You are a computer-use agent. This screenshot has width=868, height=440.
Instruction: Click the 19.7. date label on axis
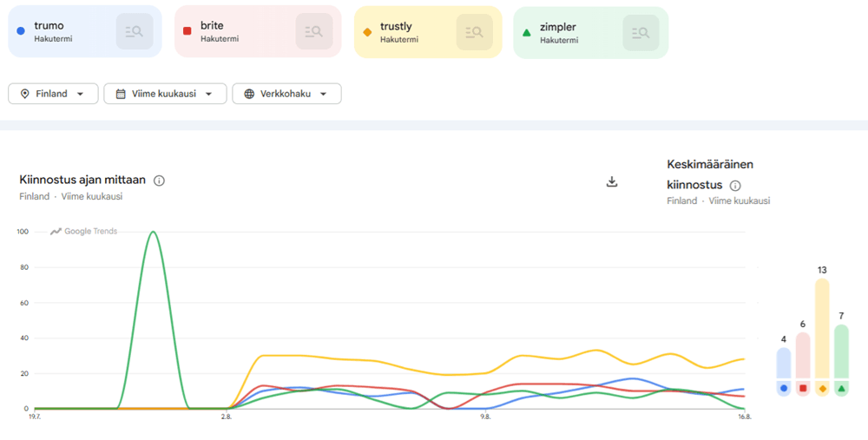(x=35, y=417)
